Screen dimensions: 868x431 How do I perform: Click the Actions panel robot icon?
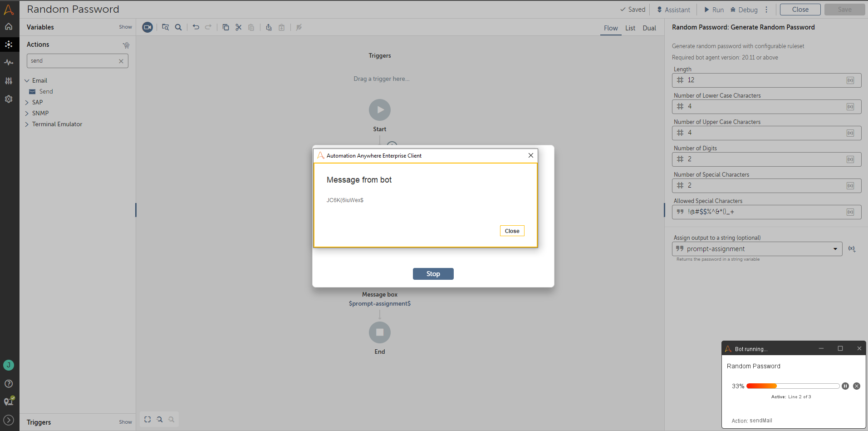126,45
